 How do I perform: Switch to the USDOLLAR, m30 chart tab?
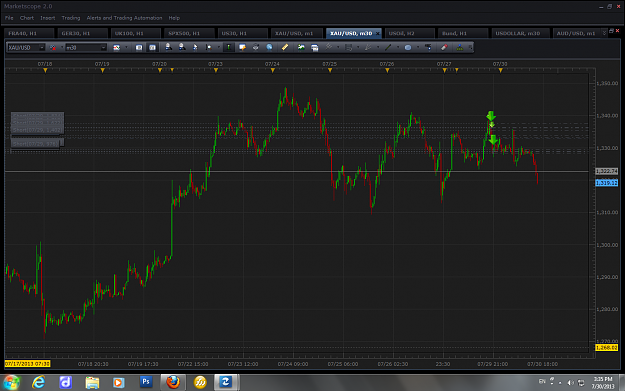(520, 33)
